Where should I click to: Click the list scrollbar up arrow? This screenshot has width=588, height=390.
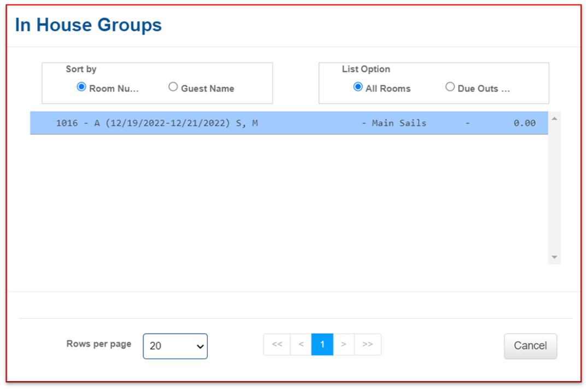point(554,119)
